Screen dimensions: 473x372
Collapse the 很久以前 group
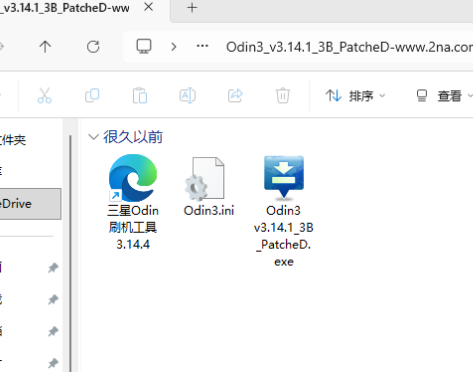(93, 137)
